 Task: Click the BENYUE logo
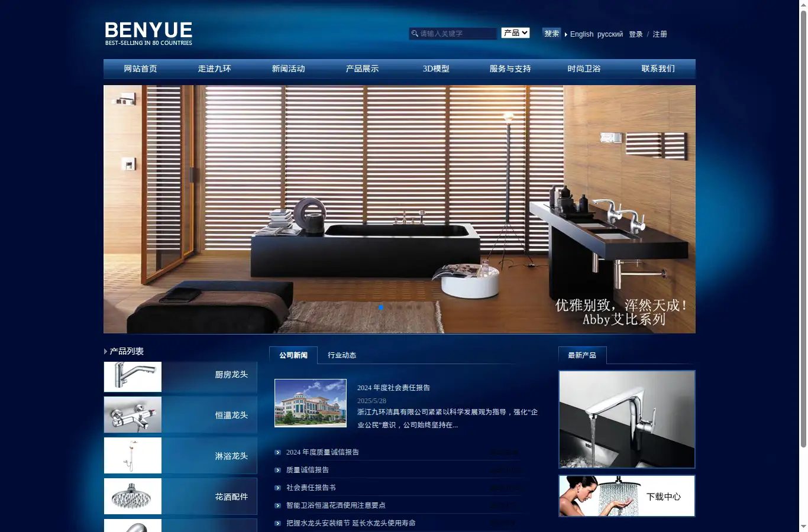coord(148,34)
